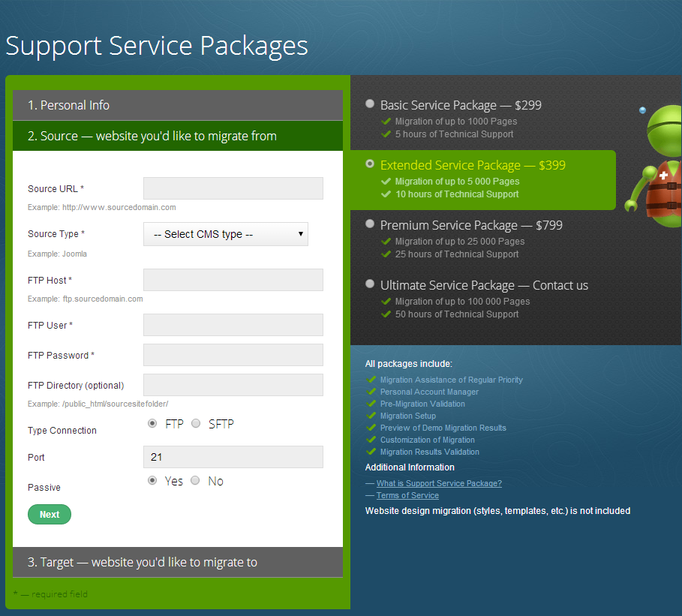Click checkmark beside 10 hours of Technical Support

(386, 194)
